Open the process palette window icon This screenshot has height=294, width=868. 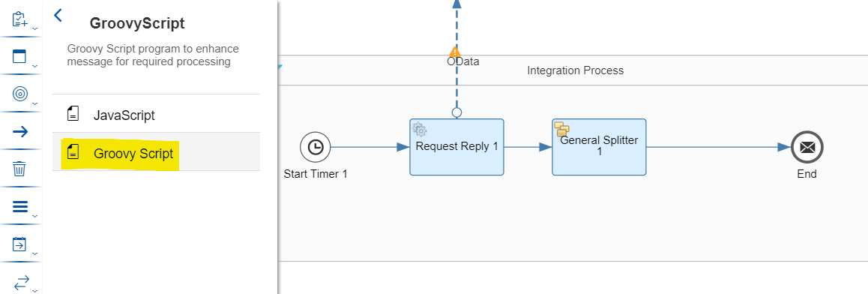pyautogui.click(x=19, y=56)
